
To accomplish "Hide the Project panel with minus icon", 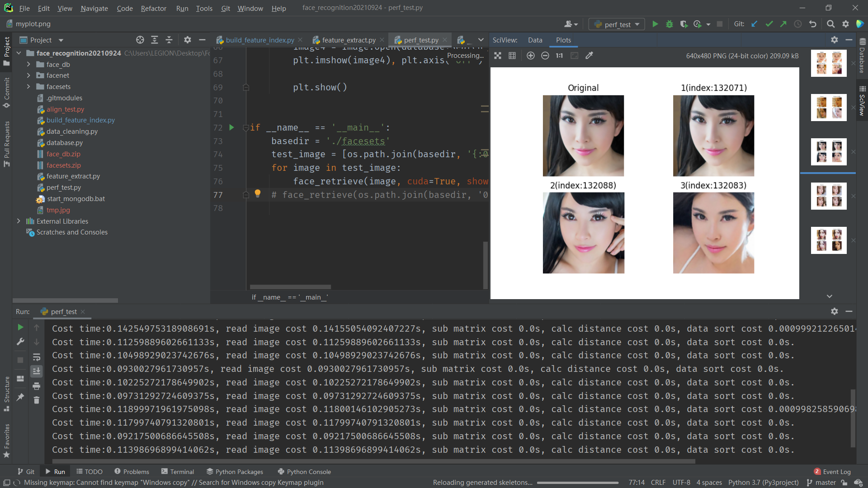I will click(x=202, y=40).
